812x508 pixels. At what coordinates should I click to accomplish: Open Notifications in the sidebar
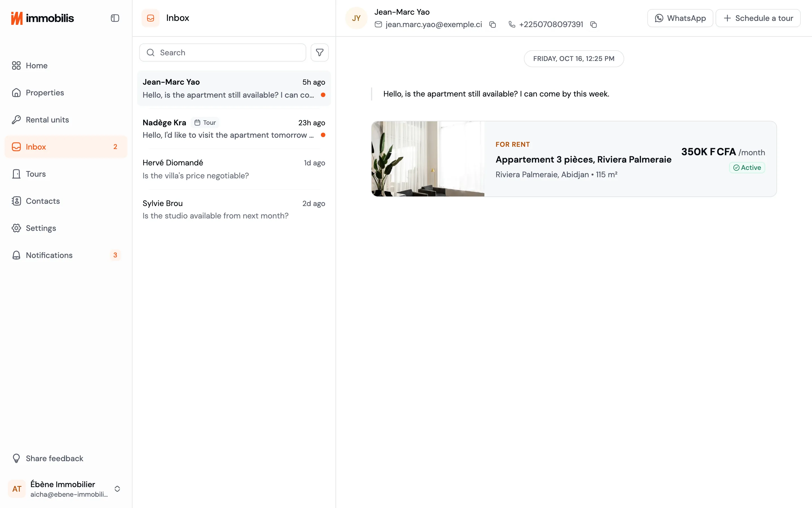pyautogui.click(x=66, y=255)
